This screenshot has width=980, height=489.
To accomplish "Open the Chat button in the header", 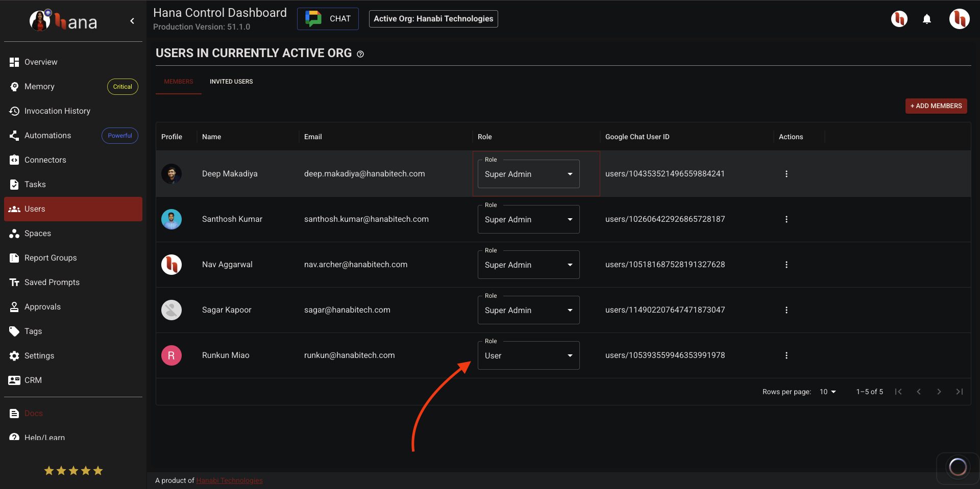I will click(328, 19).
